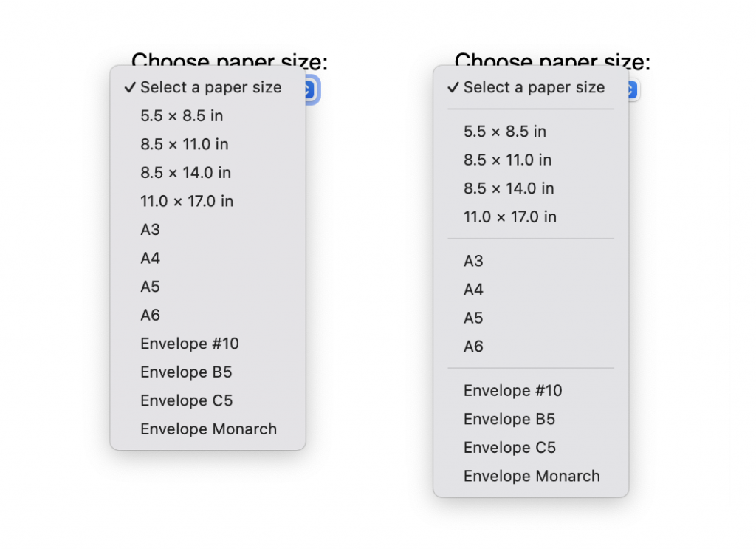Select 'Envelope C5' in the left menu
This screenshot has width=756, height=549.
pyautogui.click(x=185, y=400)
